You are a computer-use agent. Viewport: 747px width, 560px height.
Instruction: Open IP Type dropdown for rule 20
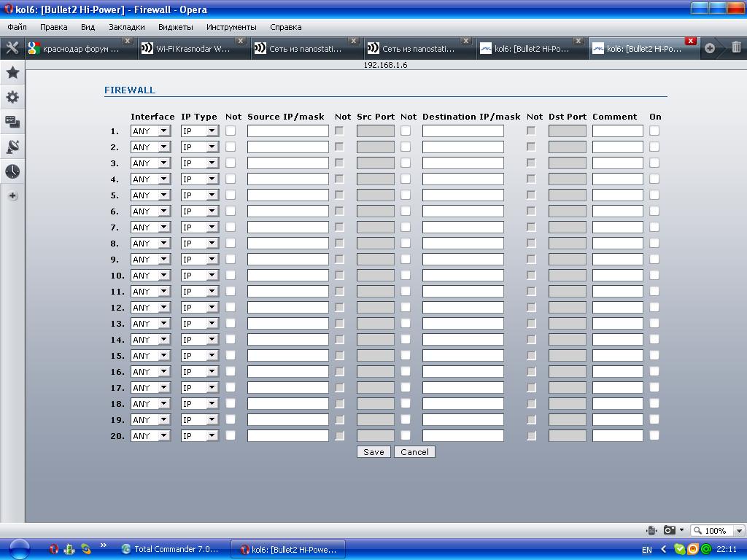[x=200, y=436]
